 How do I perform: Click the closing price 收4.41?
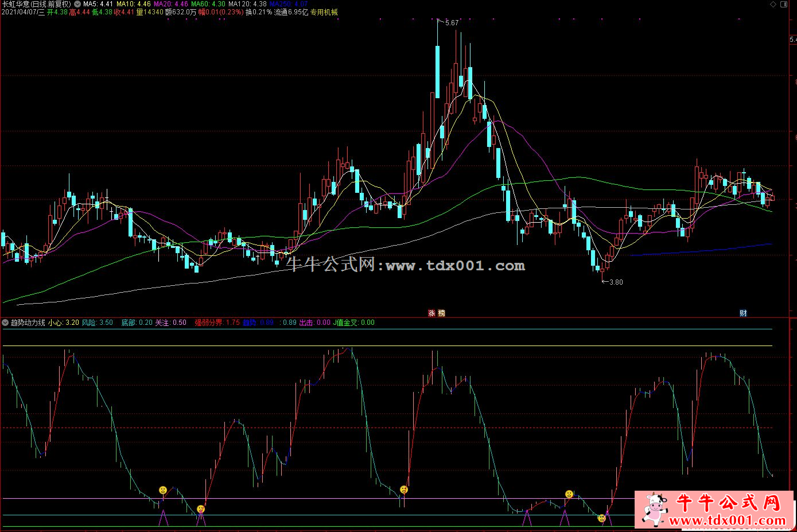[125, 12]
